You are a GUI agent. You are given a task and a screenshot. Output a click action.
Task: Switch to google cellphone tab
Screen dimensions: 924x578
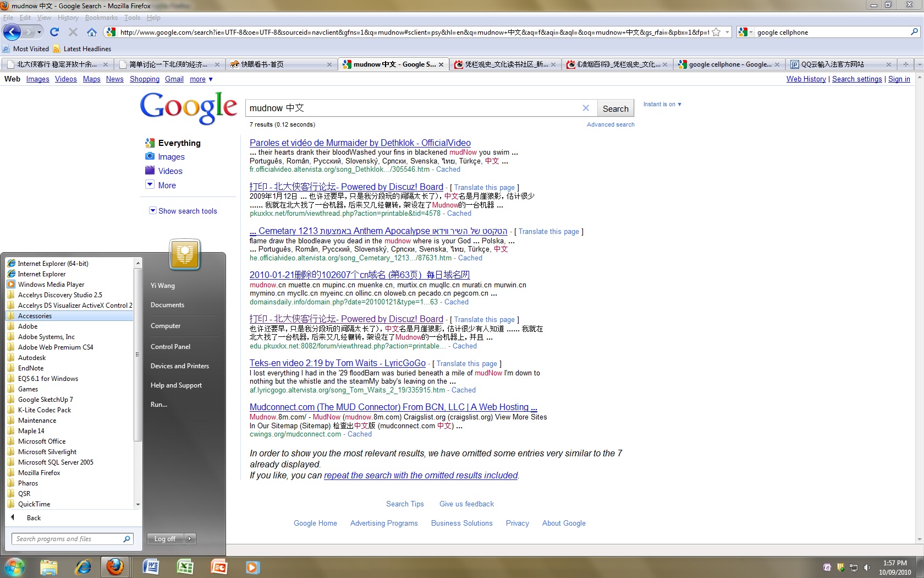(728, 64)
